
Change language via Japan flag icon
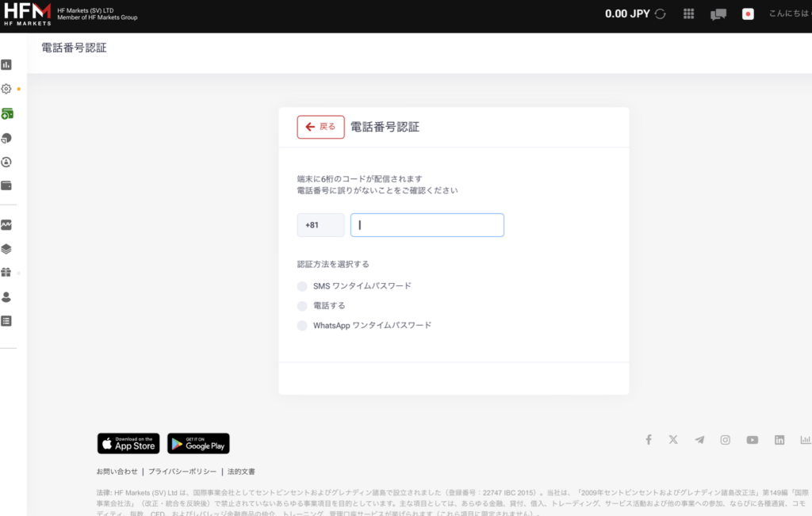(x=748, y=14)
